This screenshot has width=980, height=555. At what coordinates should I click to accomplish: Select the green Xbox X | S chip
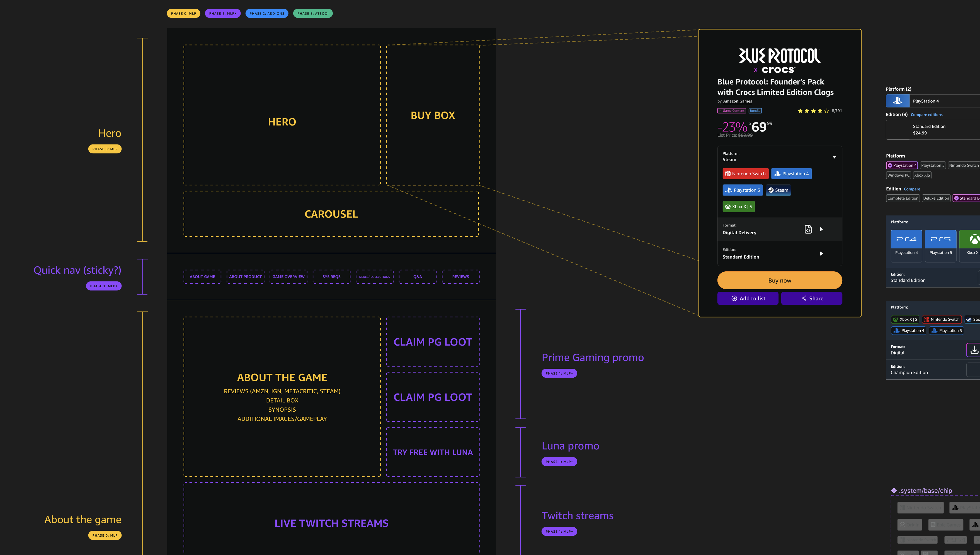[x=739, y=207]
